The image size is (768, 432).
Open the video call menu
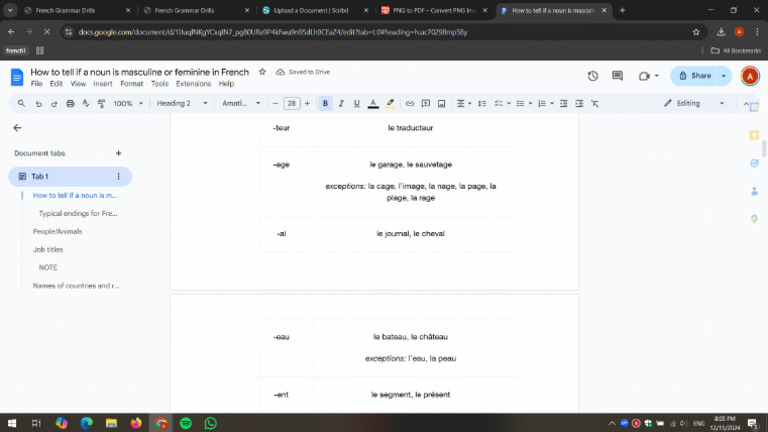tap(648, 76)
